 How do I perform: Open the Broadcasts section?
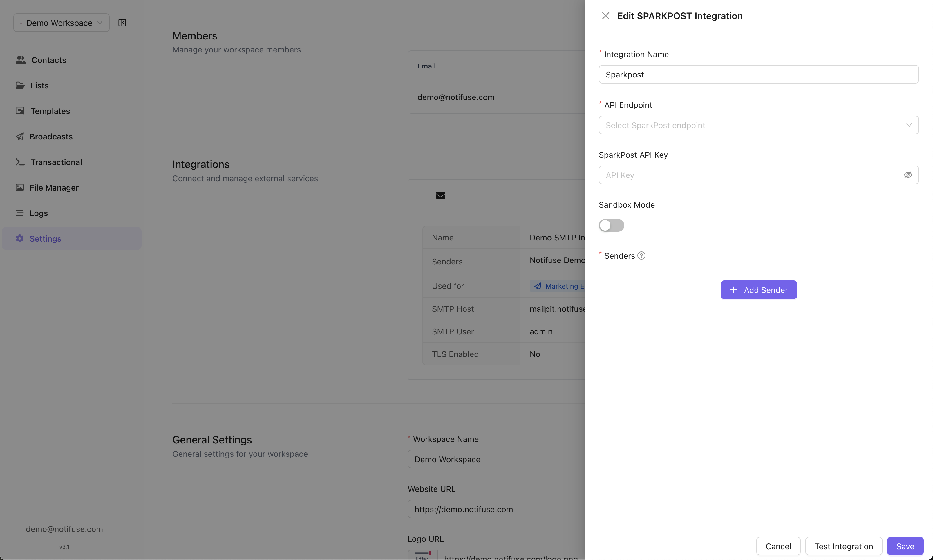[71, 136]
